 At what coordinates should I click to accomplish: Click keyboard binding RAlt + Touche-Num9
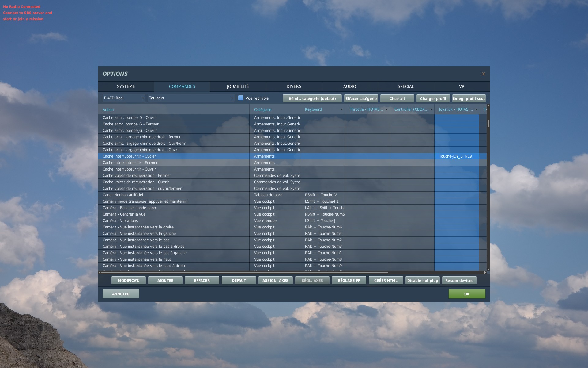[x=322, y=266]
